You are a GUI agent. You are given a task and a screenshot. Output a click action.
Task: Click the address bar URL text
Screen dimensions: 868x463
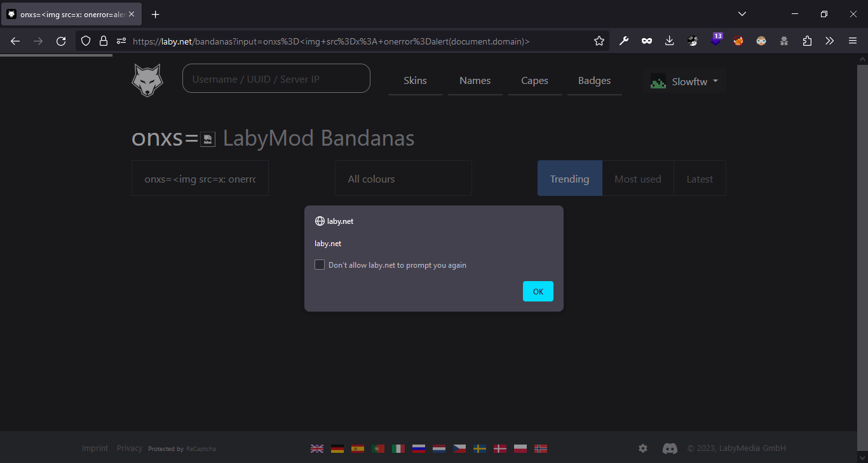tap(331, 41)
